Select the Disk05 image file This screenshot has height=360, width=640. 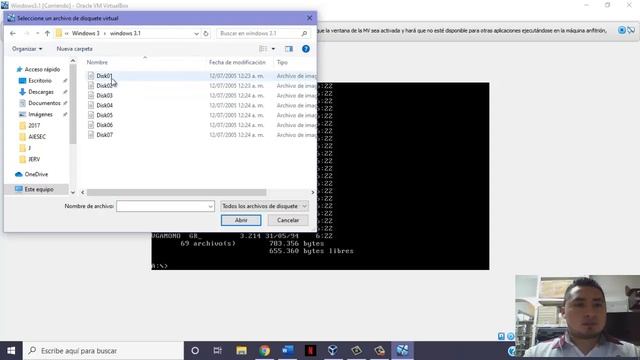pyautogui.click(x=104, y=115)
